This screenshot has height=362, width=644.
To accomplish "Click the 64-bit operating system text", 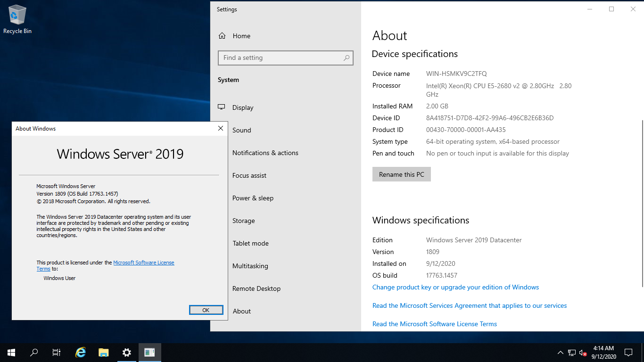I will 493,141.
